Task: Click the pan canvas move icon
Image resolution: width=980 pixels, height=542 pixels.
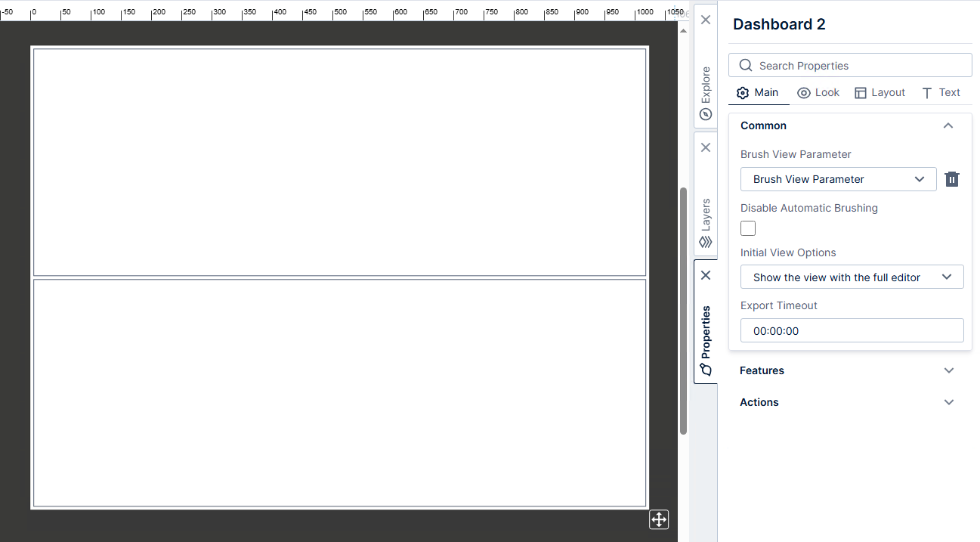Action: tap(659, 519)
